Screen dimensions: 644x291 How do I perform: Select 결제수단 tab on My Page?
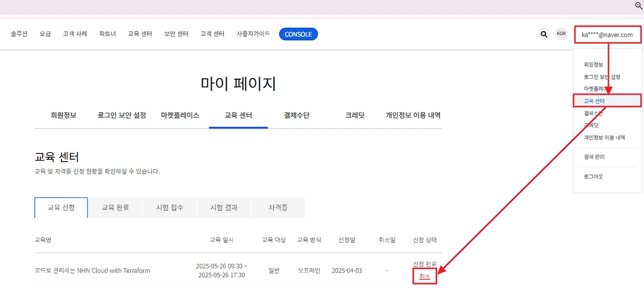[x=297, y=115]
